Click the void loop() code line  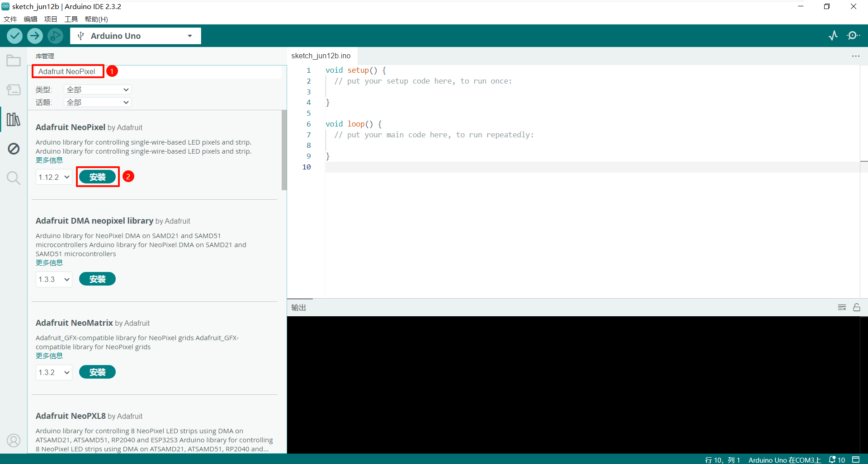(354, 124)
